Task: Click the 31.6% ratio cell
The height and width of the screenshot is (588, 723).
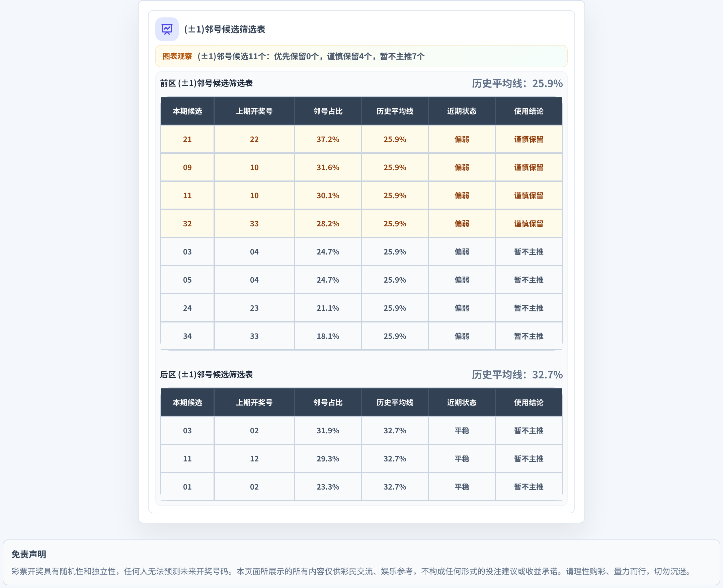Action: (328, 167)
